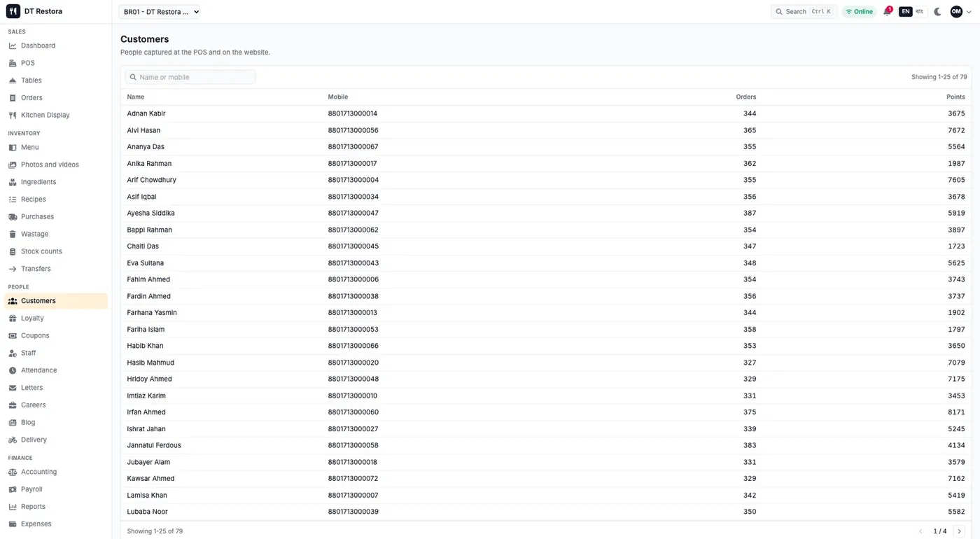Click the Tables icon in sidebar
This screenshot has width=980, height=539.
click(13, 80)
